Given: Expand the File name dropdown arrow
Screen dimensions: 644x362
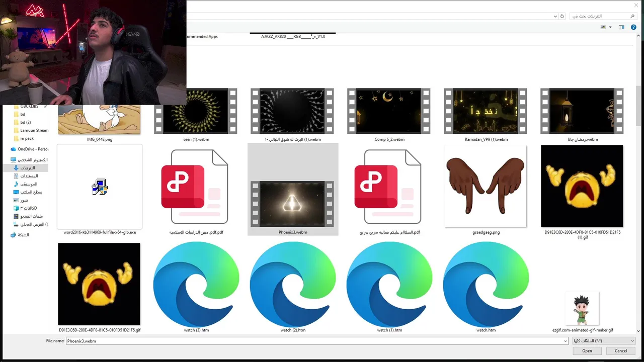Looking at the screenshot, I should click(x=566, y=341).
